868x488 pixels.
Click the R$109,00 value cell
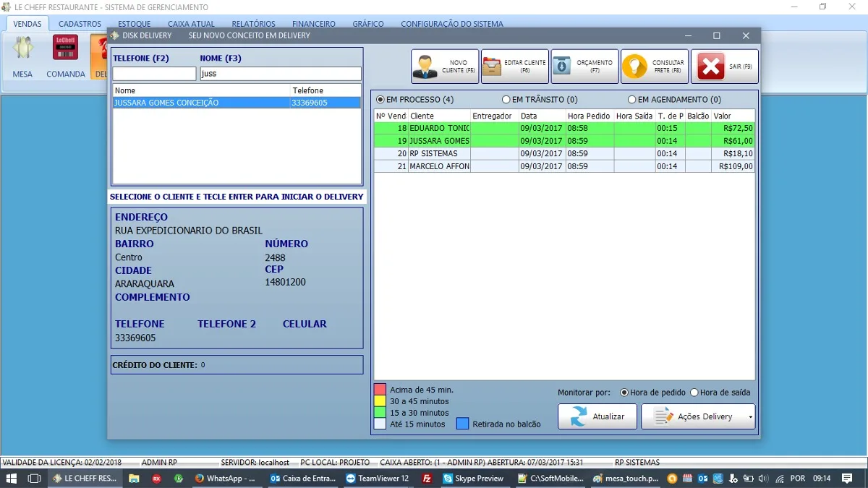tap(733, 166)
